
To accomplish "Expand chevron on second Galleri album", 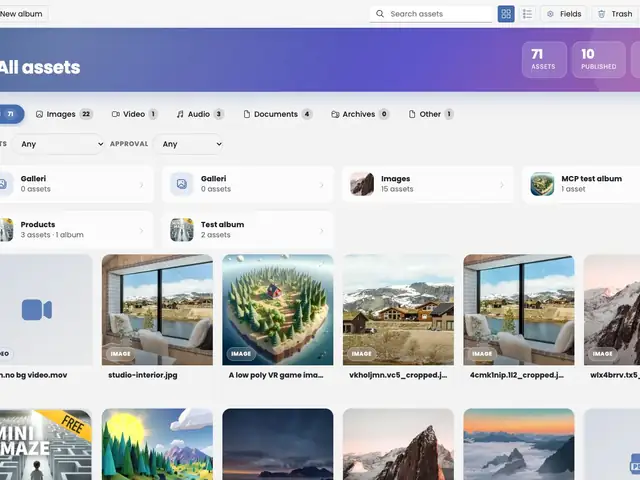I will tap(322, 185).
